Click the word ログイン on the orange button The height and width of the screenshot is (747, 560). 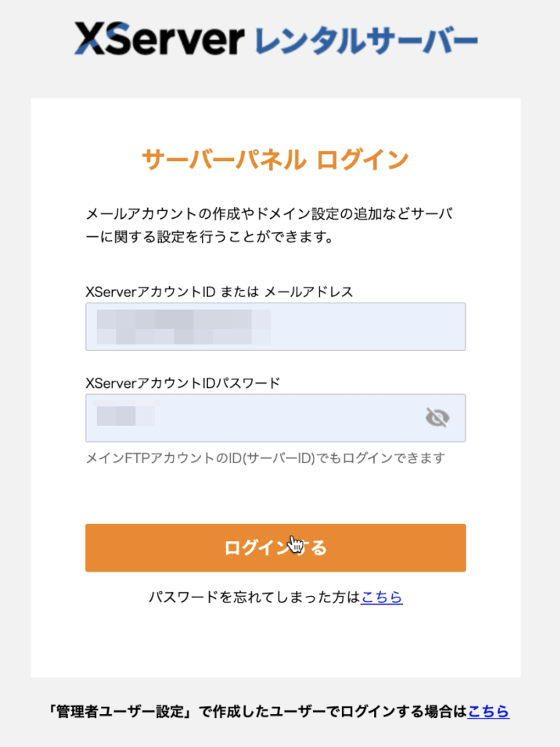[252, 548]
